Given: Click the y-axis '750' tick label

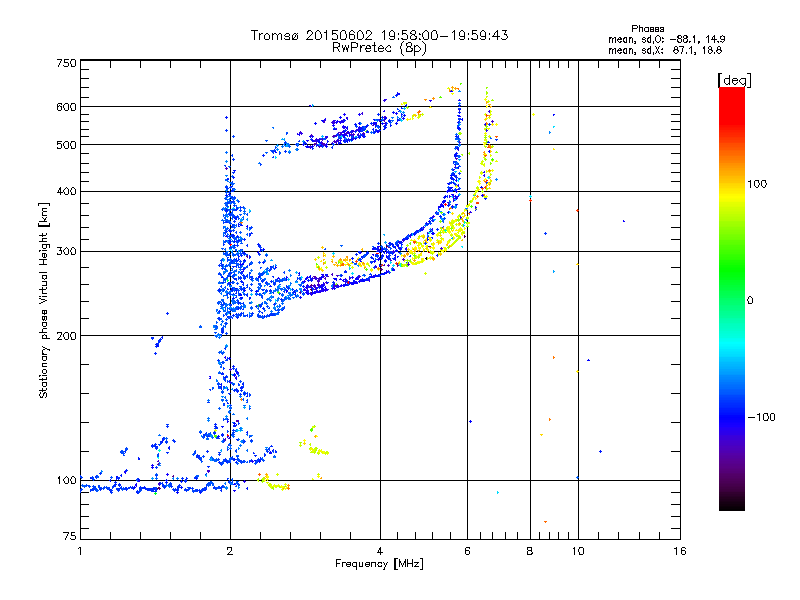Looking at the screenshot, I should (x=66, y=63).
